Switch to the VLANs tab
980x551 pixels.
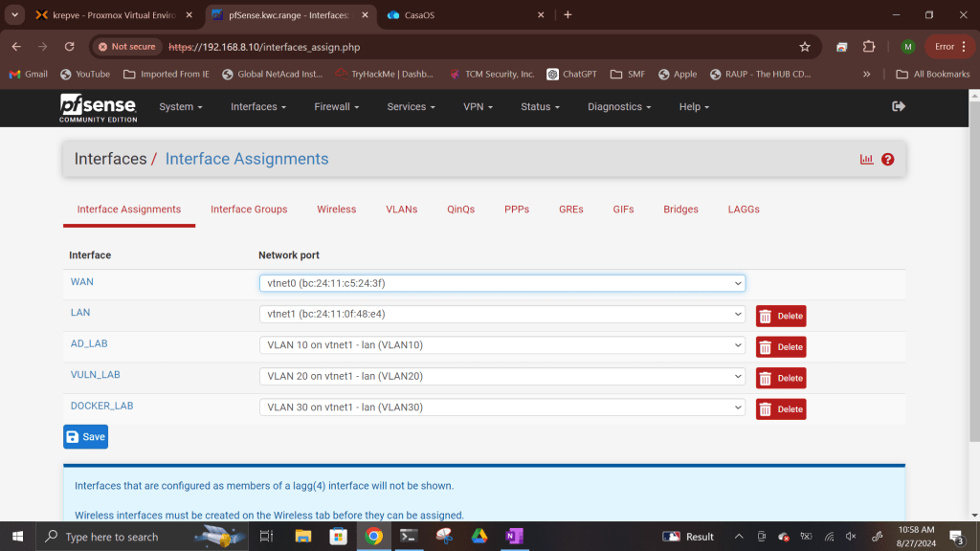tap(401, 209)
